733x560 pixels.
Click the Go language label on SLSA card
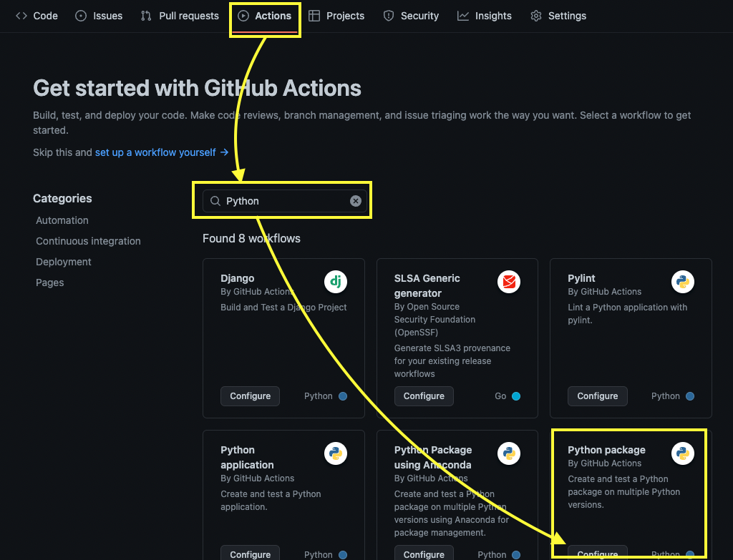tap(500, 396)
